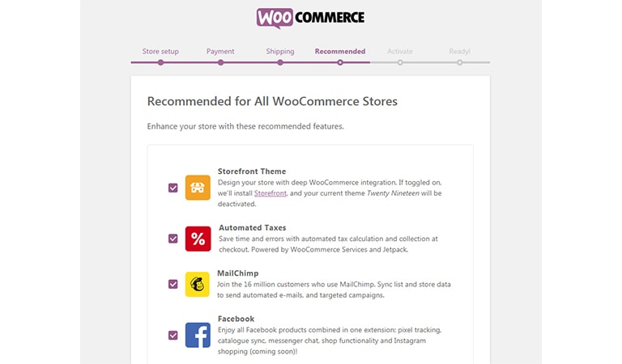Click the blue Facebook logo icon

(198, 335)
